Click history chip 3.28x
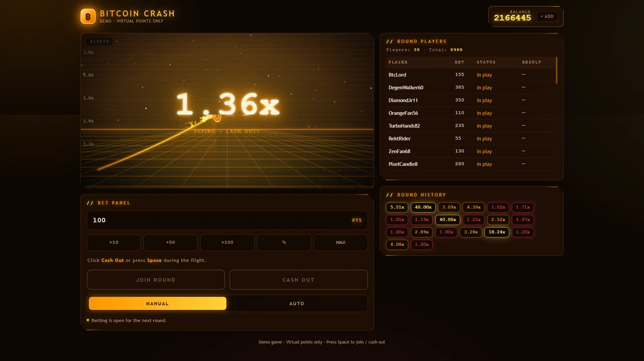The height and width of the screenshot is (361, 644). point(471,232)
